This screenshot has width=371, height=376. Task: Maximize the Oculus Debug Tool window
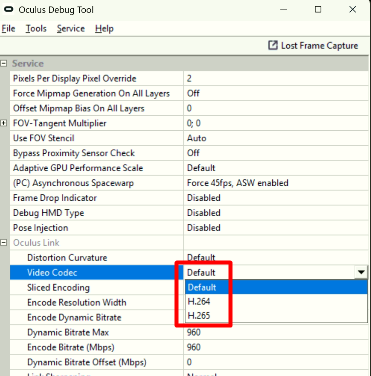[x=318, y=10]
